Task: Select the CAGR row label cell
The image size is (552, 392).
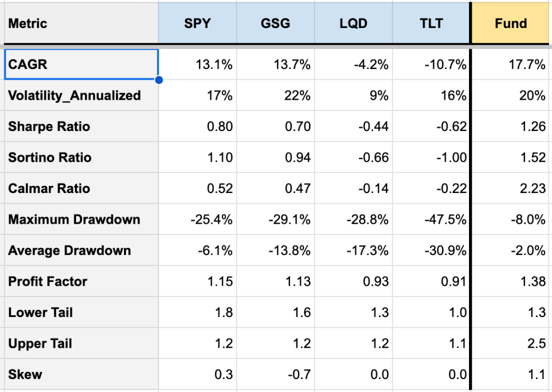Action: click(x=81, y=65)
